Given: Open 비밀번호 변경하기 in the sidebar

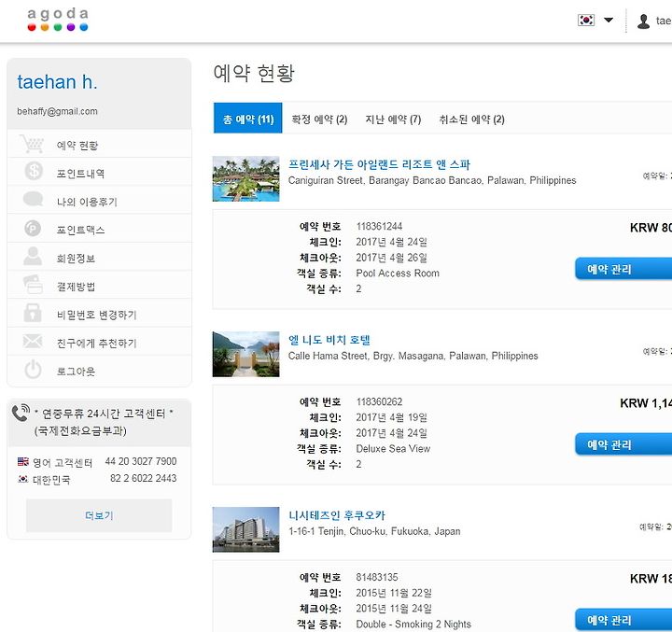Looking at the screenshot, I should pos(100,315).
